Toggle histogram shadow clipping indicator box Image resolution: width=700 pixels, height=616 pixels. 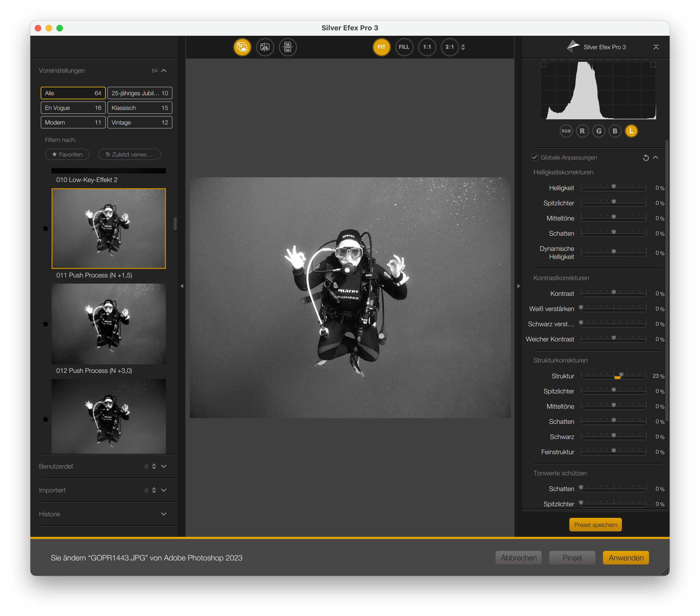tap(543, 64)
